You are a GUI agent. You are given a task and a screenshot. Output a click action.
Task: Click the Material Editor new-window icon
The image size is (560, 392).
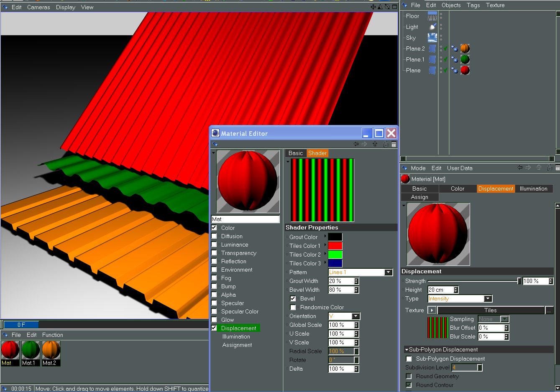click(394, 144)
